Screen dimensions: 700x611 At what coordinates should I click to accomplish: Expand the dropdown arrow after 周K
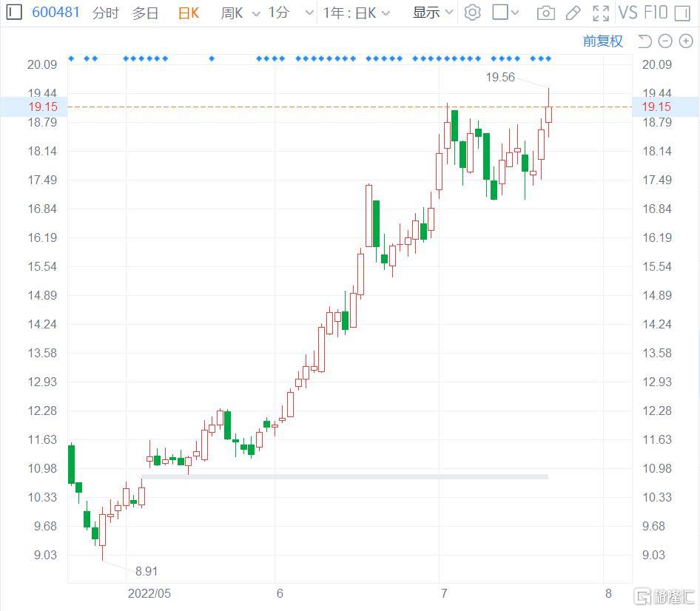pyautogui.click(x=256, y=13)
